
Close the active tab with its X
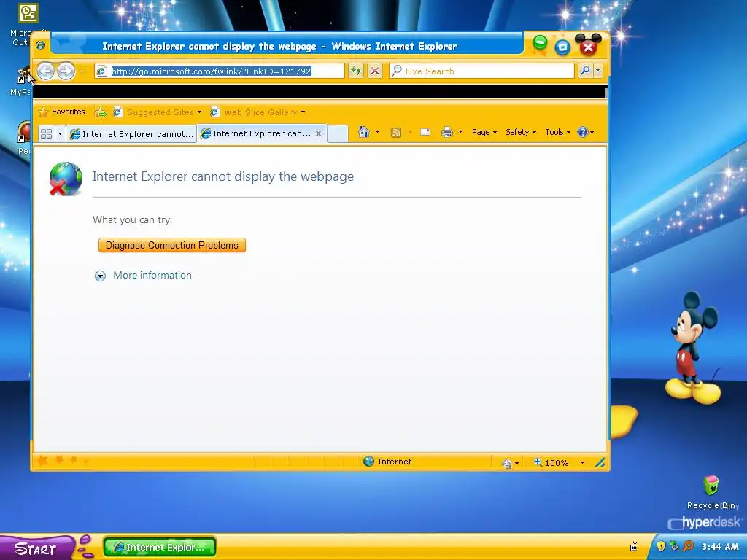tap(318, 133)
